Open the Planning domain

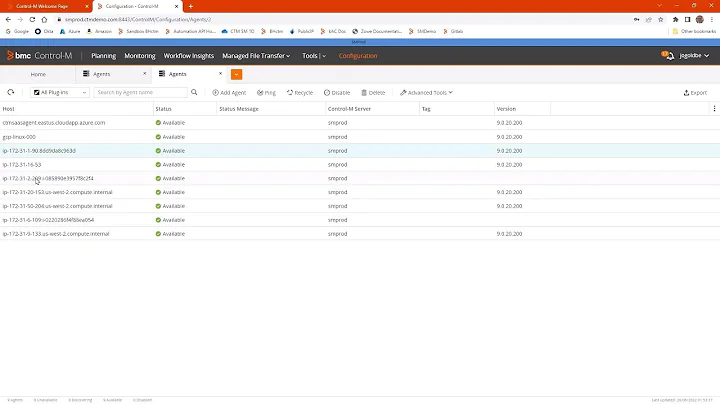coord(103,56)
